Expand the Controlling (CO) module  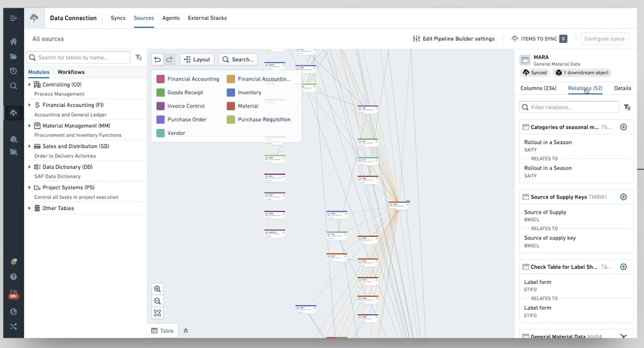coord(30,84)
